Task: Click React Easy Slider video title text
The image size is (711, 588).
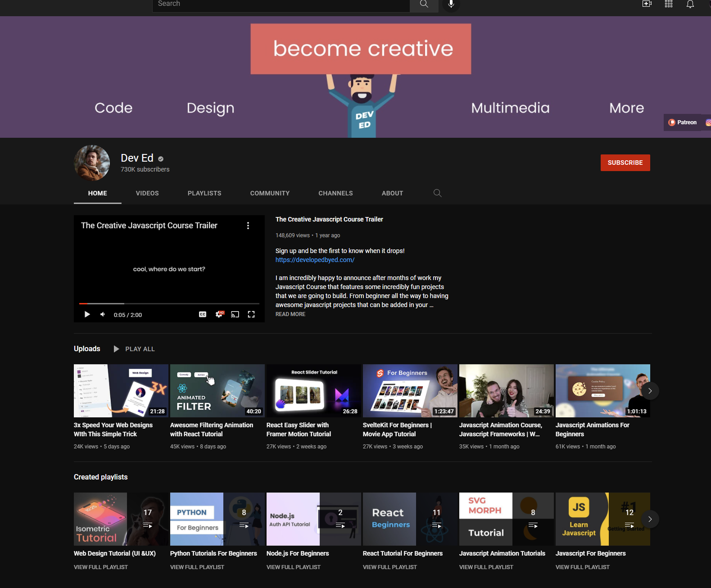Action: [299, 430]
